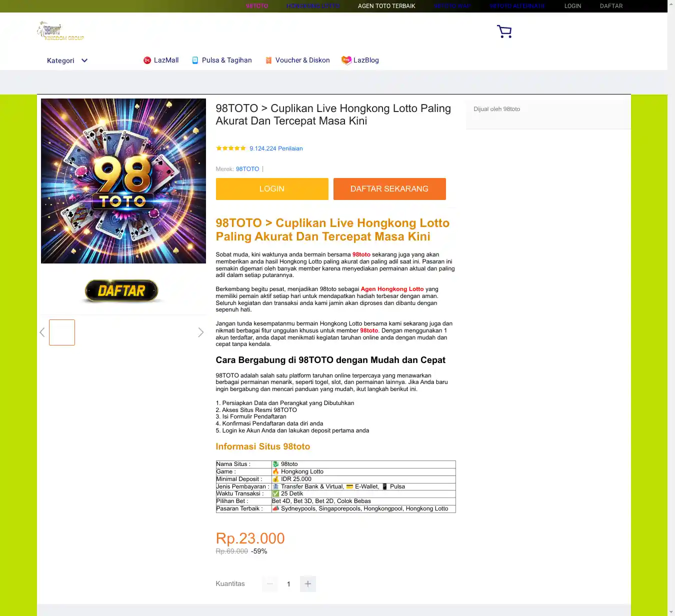Open the LazBlog heart icon
The width and height of the screenshot is (675, 616).
pyautogui.click(x=346, y=60)
